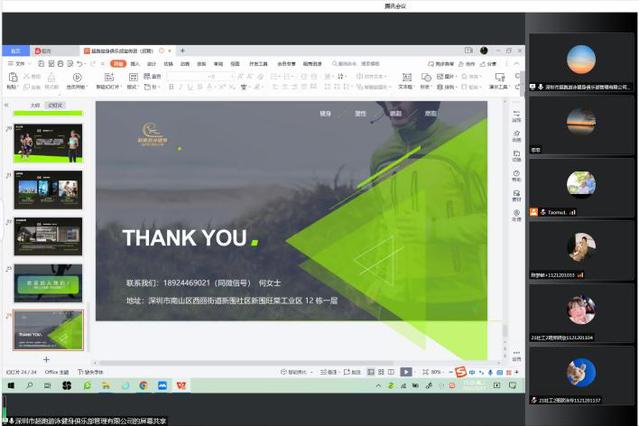Viewport: 639px width, 426px height.
Task: Start slideshow from status bar play button
Action: pyautogui.click(x=406, y=372)
